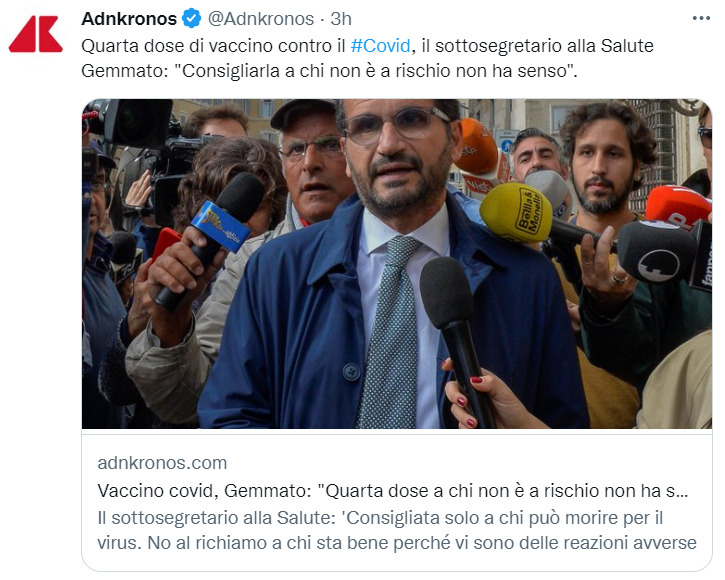The image size is (725, 580).
Task: Click the card description "Il sottosegretario alla Salute"
Action: tap(397, 530)
